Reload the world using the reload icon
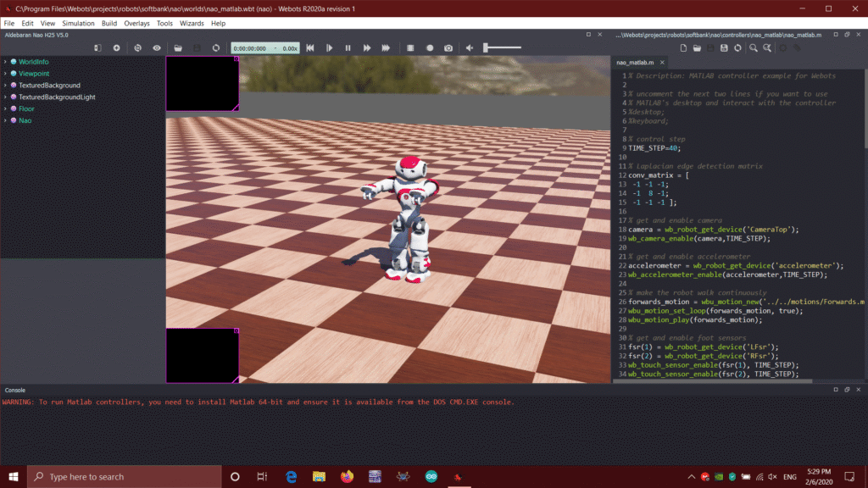 [x=216, y=48]
